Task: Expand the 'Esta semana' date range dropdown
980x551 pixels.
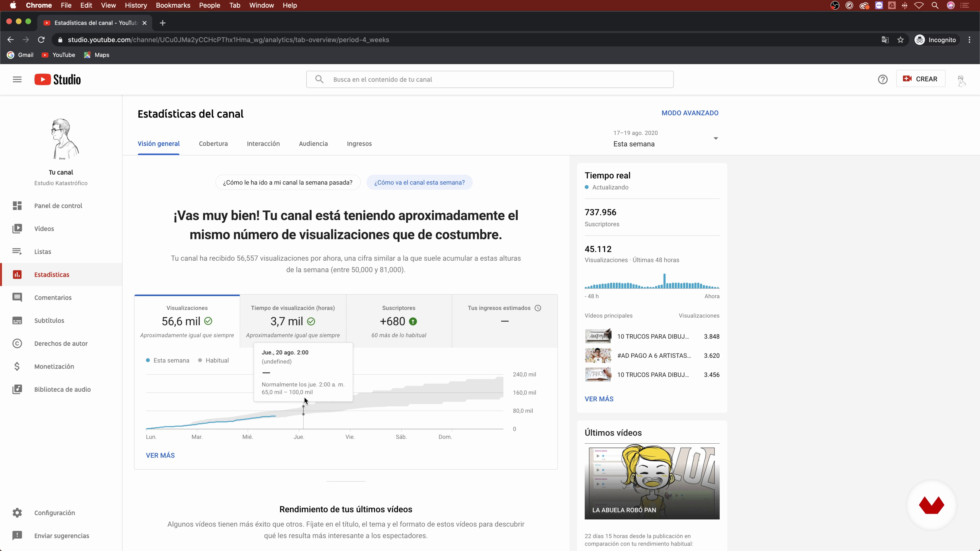Action: [666, 139]
